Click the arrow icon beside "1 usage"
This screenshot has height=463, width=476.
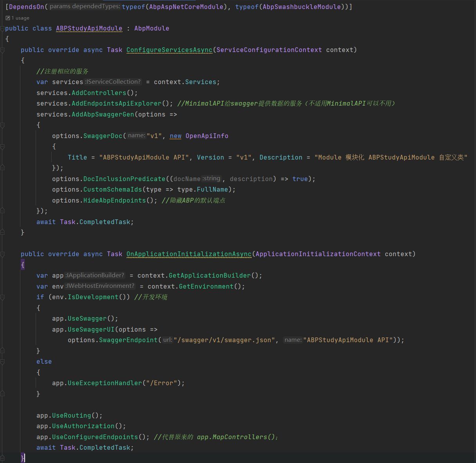(9, 18)
